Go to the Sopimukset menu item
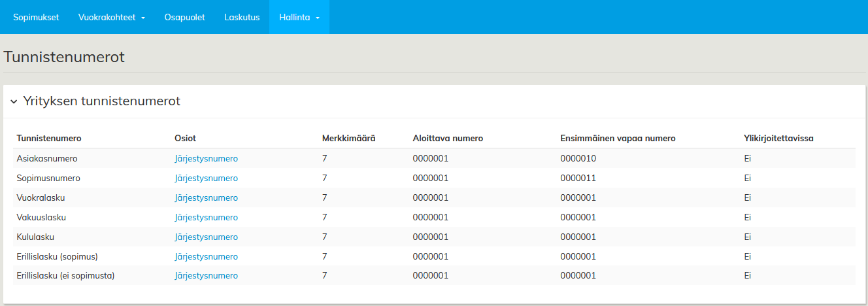This screenshot has height=306, width=868. [x=36, y=18]
